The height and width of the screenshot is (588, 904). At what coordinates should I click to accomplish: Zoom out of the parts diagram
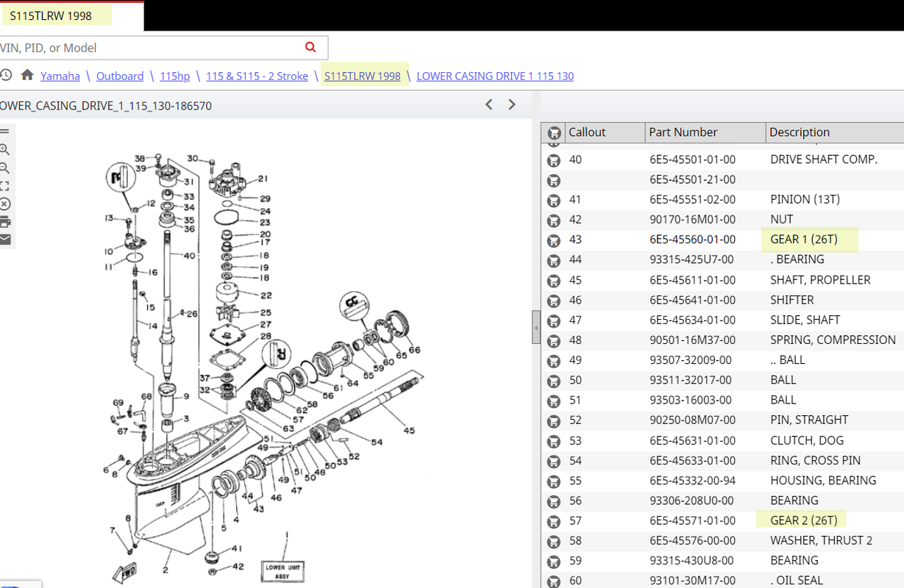tap(4, 168)
